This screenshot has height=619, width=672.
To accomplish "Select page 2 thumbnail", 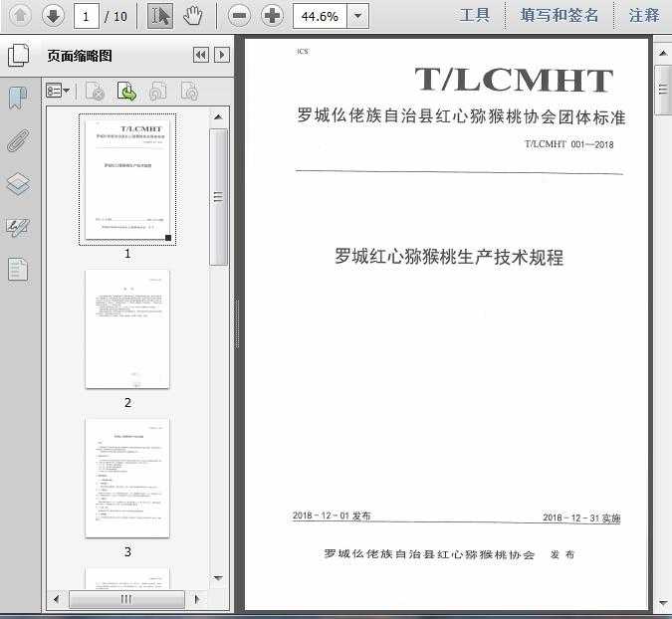I will (127, 329).
